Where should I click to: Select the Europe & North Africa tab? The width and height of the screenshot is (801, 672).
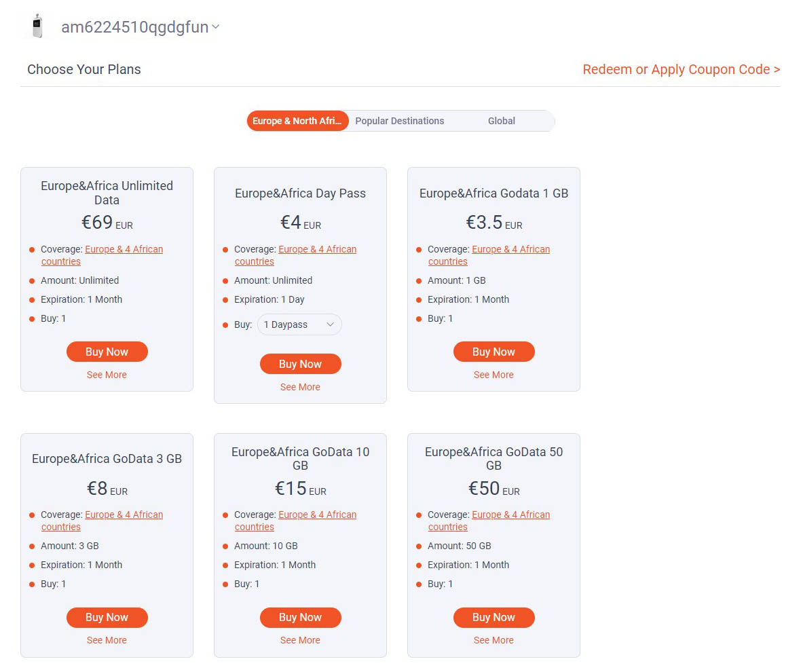click(x=297, y=121)
